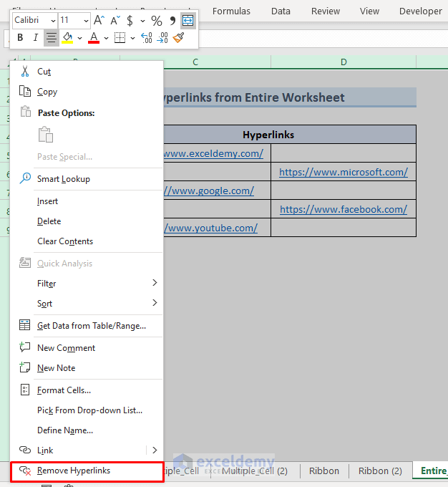Apply red font color icon

[94, 38]
